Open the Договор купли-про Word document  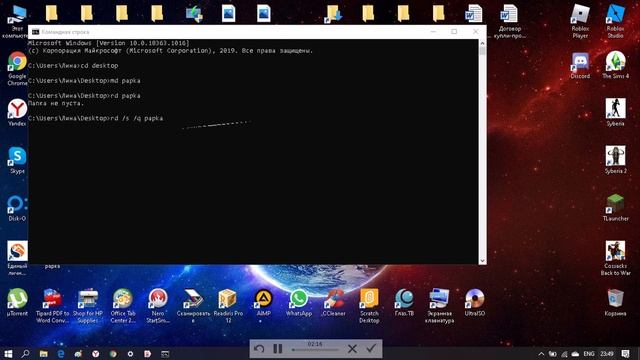click(509, 21)
